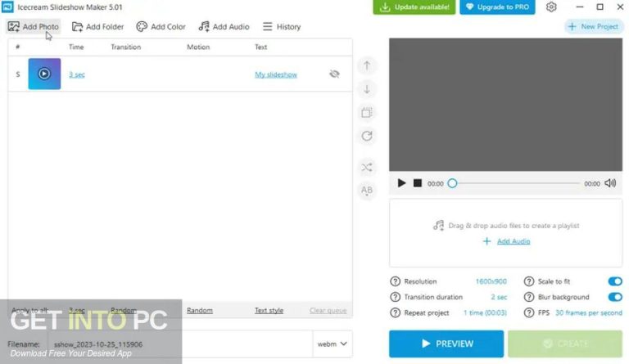Viewport: 629px width, 364px height.
Task: Toggle the Blur background switch
Action: pyautogui.click(x=615, y=297)
